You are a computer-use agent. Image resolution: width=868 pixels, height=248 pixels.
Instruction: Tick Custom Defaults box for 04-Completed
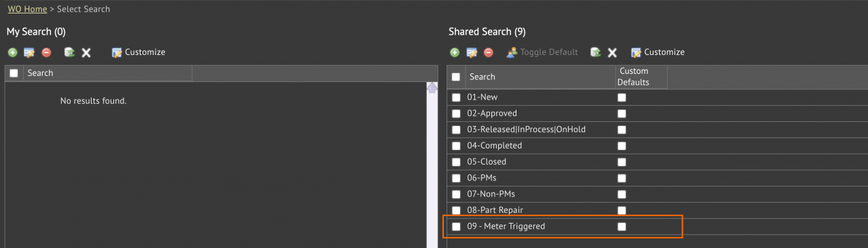click(622, 146)
